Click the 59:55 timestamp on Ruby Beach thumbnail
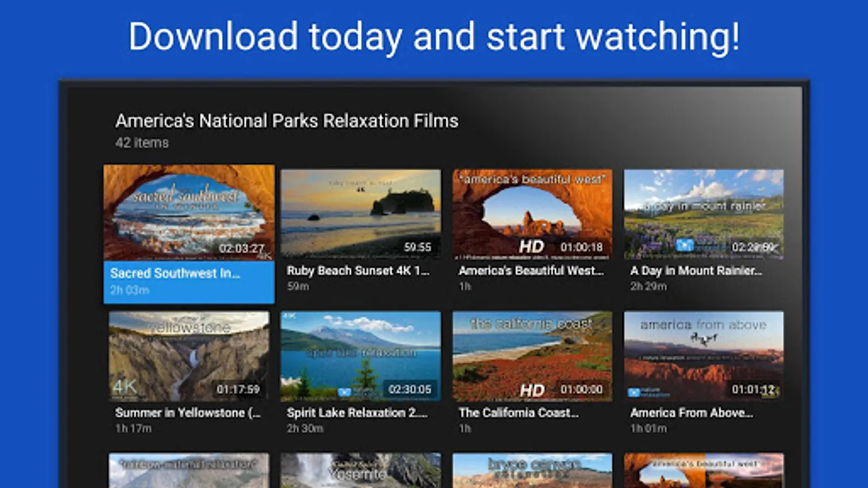Image resolution: width=868 pixels, height=488 pixels. pos(417,247)
